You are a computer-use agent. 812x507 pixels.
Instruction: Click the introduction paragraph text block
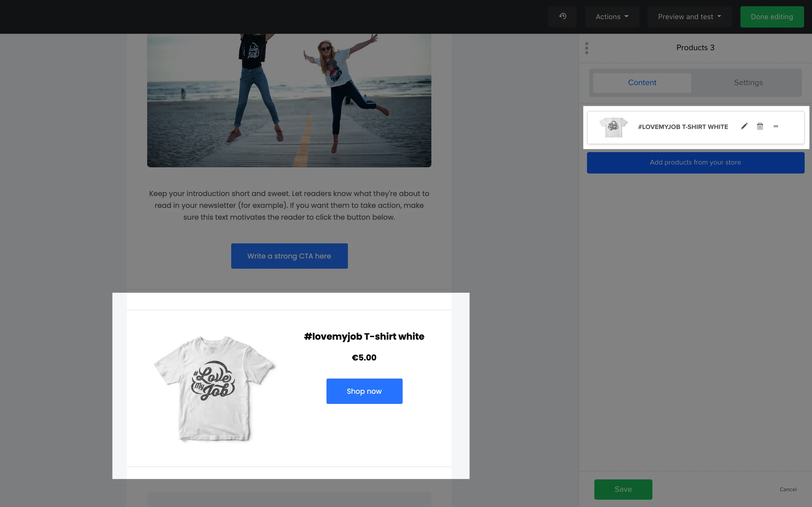[x=289, y=205]
